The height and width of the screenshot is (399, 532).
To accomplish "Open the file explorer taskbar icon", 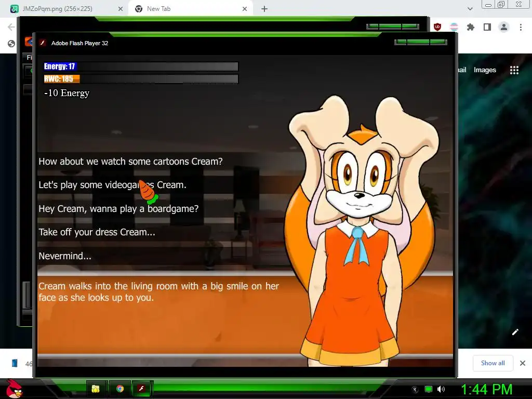I will click(96, 389).
